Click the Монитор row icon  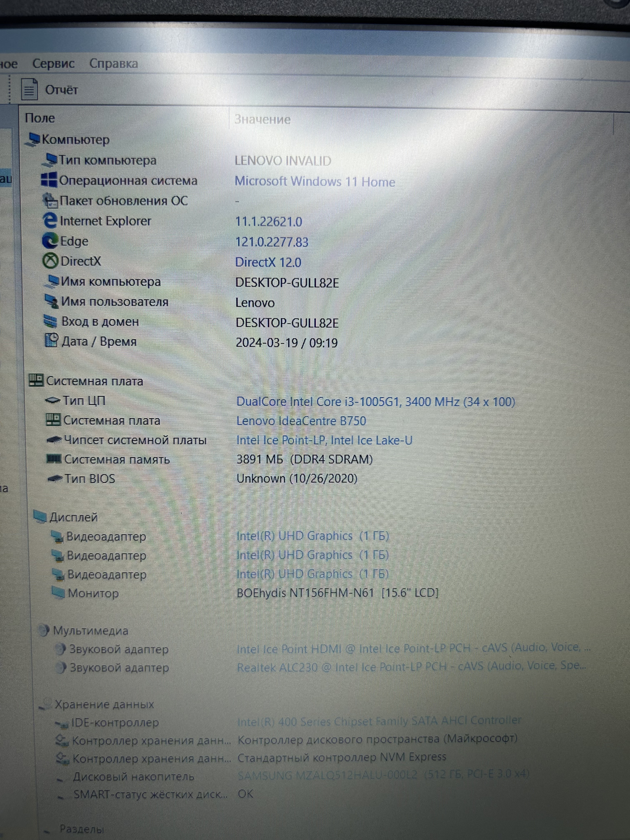point(58,593)
